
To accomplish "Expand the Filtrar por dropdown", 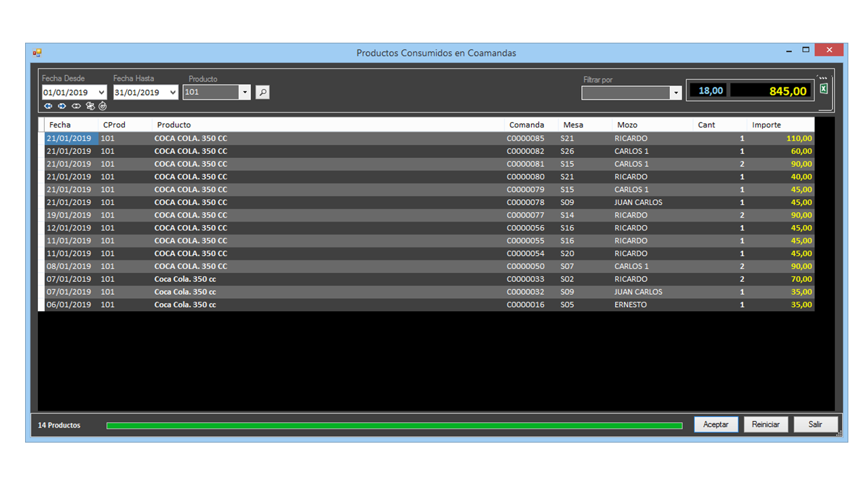I will tap(675, 93).
